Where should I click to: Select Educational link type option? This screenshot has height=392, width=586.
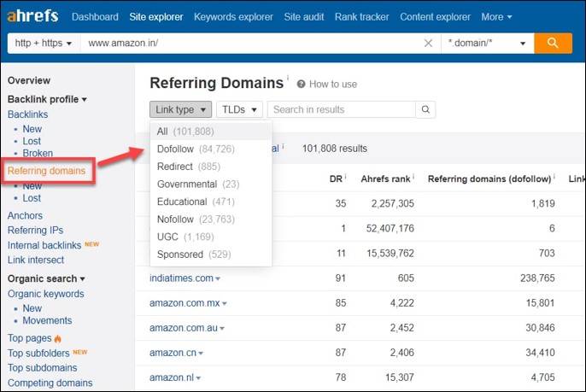[x=210, y=202]
